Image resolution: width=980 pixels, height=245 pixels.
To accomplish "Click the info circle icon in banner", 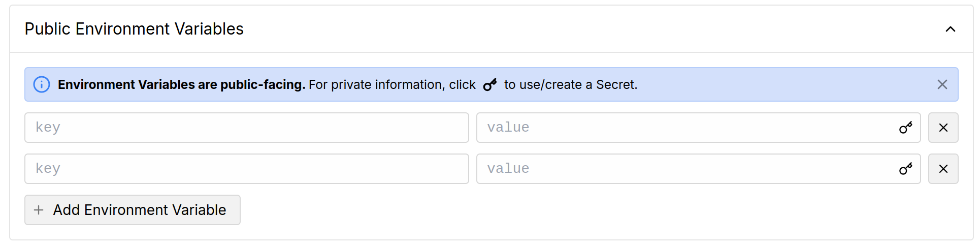I will pos(42,84).
